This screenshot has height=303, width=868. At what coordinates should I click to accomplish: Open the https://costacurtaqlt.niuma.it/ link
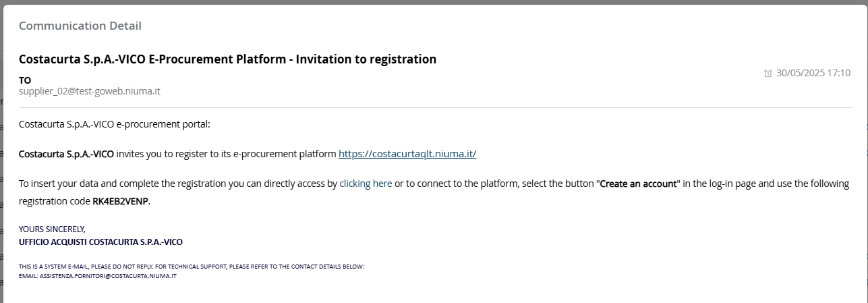[x=407, y=154]
